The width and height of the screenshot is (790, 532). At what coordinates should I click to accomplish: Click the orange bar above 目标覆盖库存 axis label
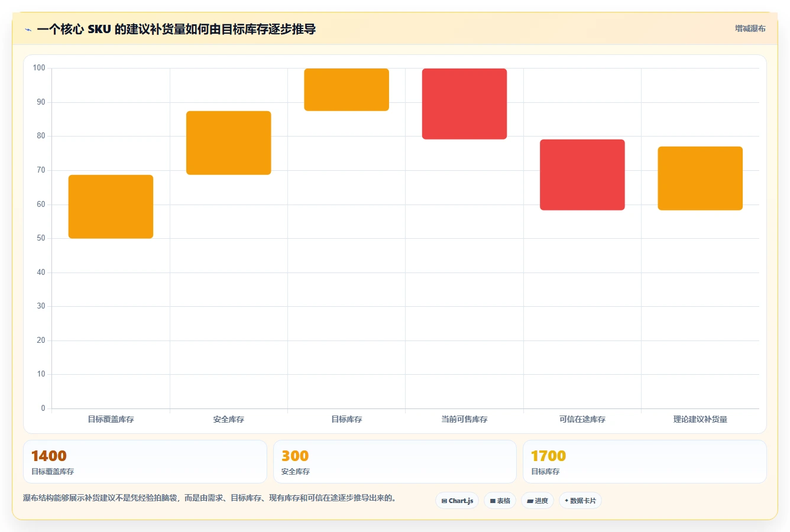click(x=111, y=207)
